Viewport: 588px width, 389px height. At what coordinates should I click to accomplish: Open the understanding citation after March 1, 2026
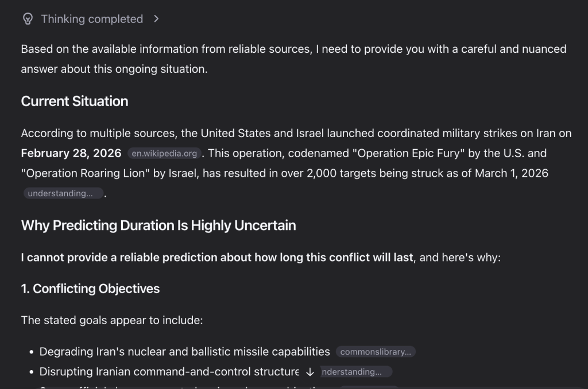(63, 193)
